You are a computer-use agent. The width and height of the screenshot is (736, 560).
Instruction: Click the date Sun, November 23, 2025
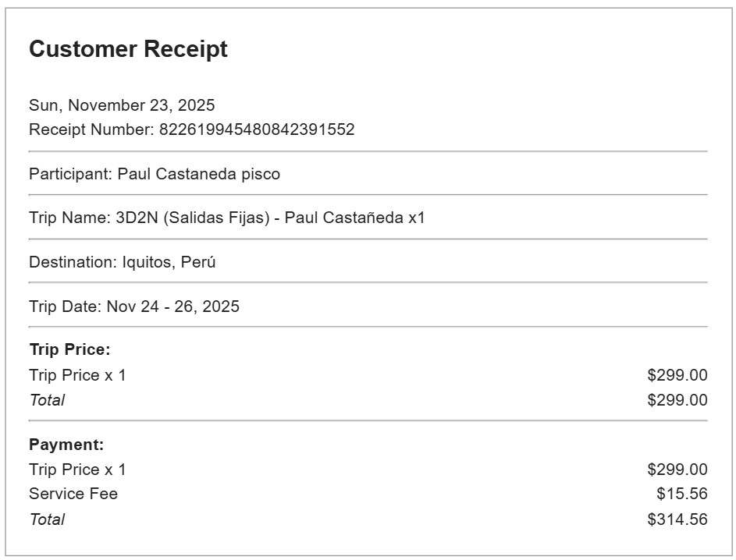click(x=122, y=105)
